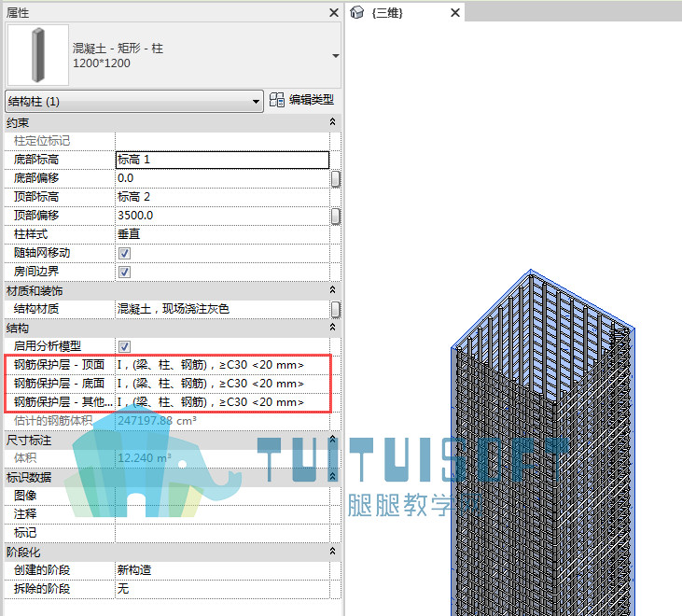This screenshot has height=616, width=682.
Task: Open the 结构柱 (1) filter dropdown
Action: point(134,102)
